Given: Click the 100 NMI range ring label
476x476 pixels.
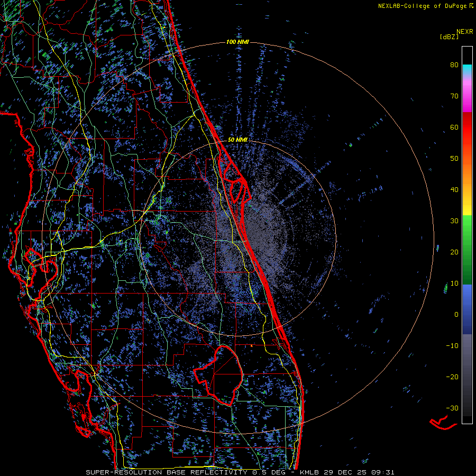Looking at the screenshot, I should tap(237, 42).
